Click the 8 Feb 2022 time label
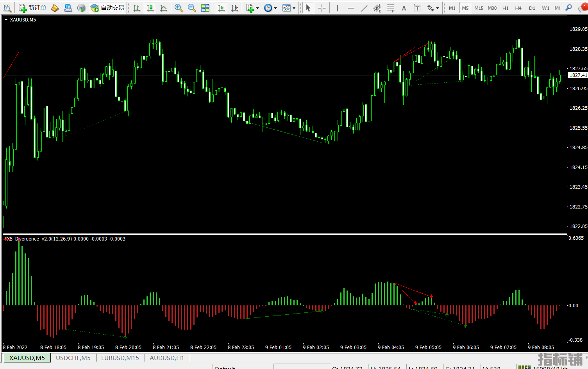The width and height of the screenshot is (588, 369). (x=15, y=347)
